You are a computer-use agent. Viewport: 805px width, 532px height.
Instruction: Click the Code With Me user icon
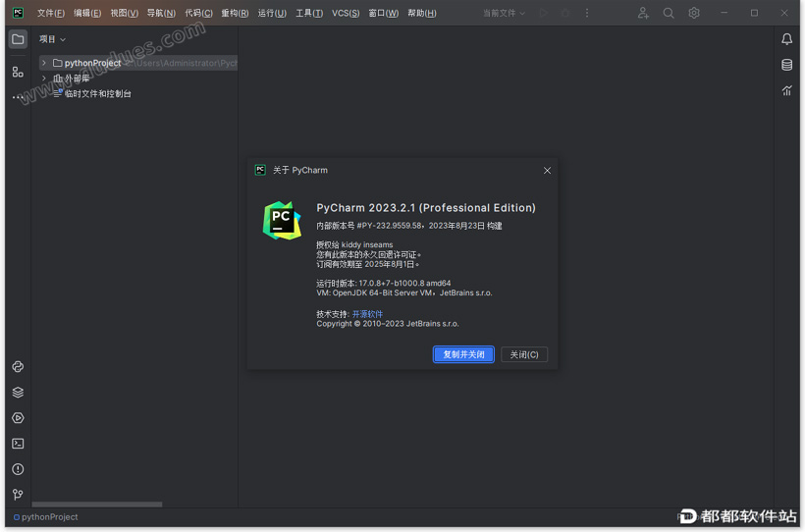pos(643,13)
